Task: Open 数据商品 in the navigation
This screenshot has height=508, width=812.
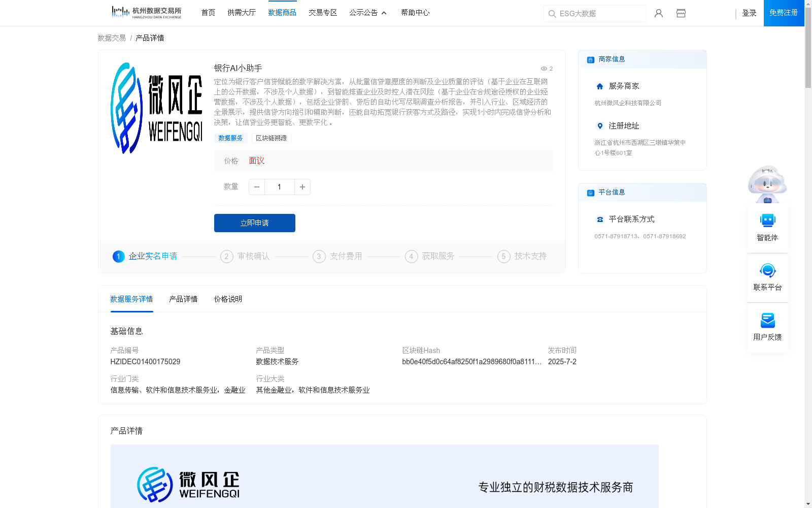Action: click(x=282, y=13)
